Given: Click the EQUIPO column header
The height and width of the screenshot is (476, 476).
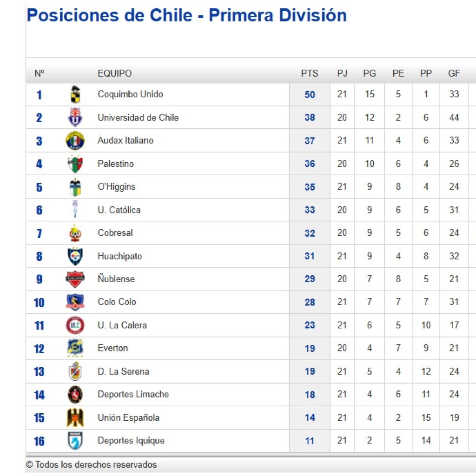Looking at the screenshot, I should (x=115, y=73).
